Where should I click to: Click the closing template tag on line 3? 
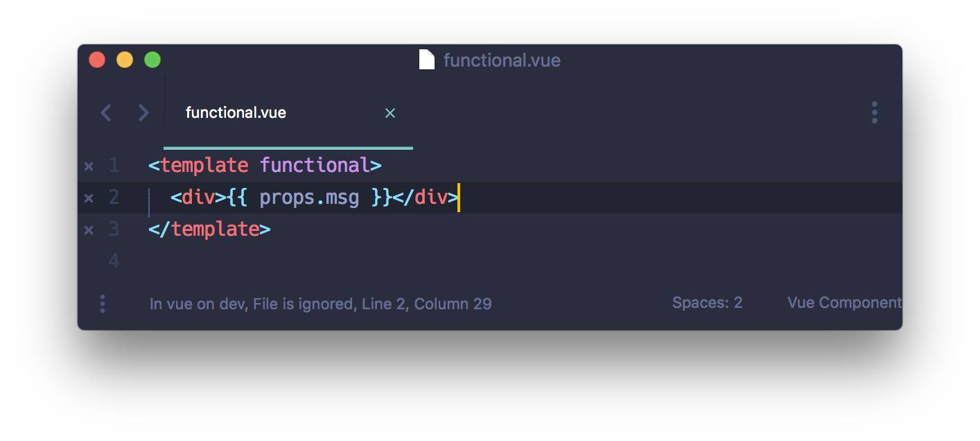[209, 230]
